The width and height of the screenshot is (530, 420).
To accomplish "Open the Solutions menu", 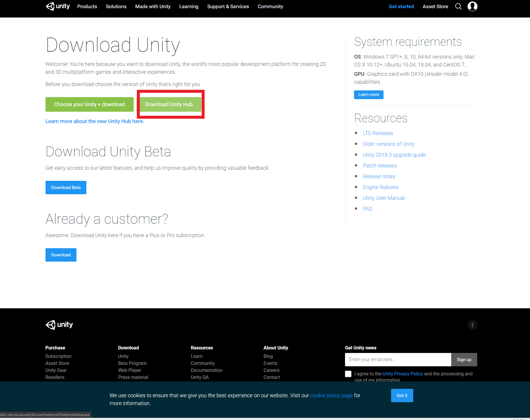I will click(x=116, y=6).
